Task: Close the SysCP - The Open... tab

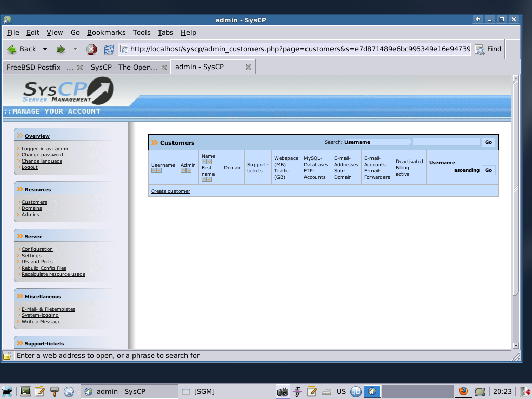Action: (x=164, y=68)
